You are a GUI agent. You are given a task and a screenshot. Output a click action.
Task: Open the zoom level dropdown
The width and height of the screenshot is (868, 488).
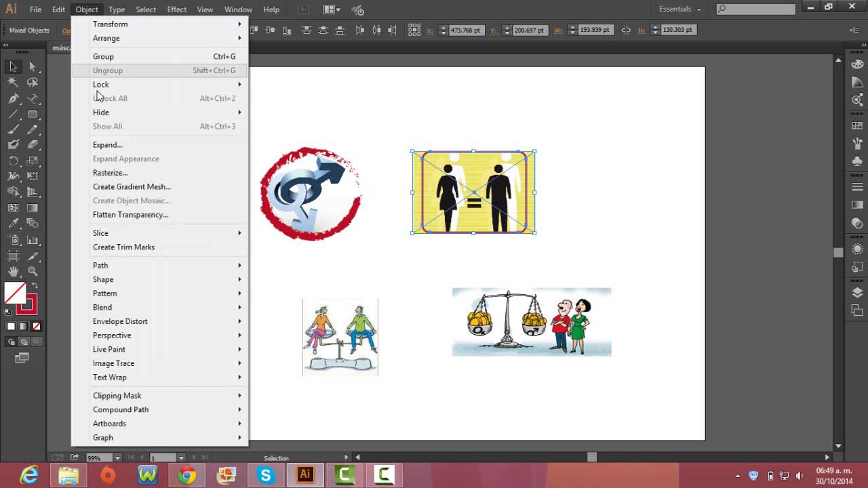pos(117,458)
